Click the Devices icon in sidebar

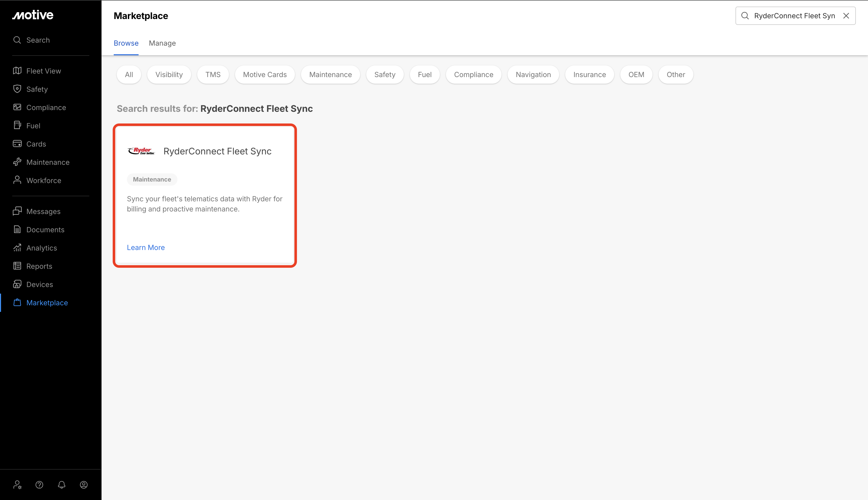[17, 284]
